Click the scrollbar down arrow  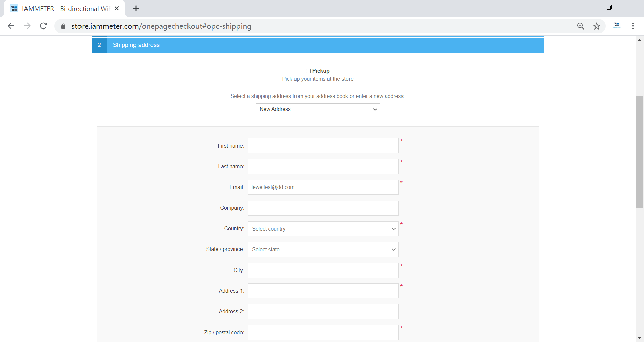click(640, 338)
